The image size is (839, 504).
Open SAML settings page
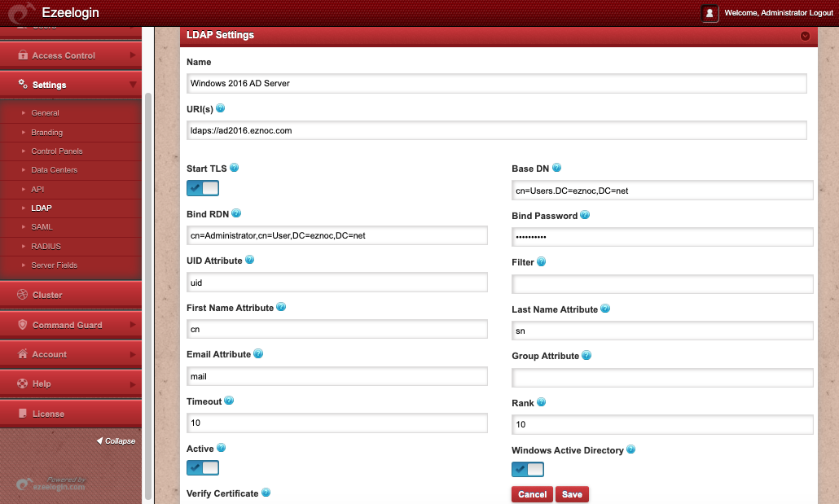pos(42,227)
